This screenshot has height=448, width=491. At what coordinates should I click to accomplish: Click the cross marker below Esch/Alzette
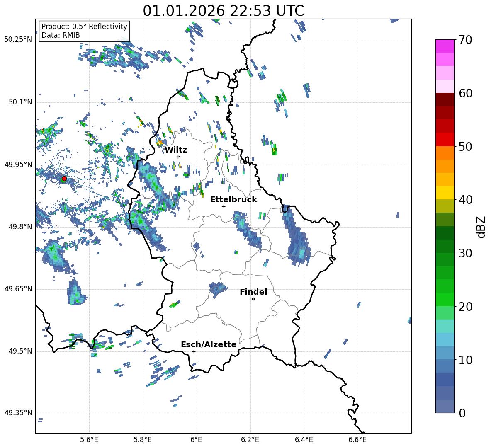pyautogui.click(x=194, y=351)
